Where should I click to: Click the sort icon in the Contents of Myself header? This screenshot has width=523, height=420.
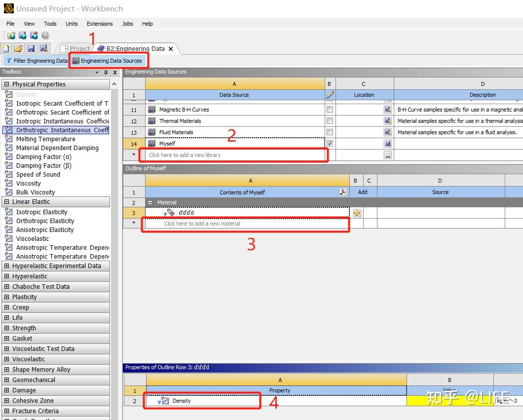(343, 192)
